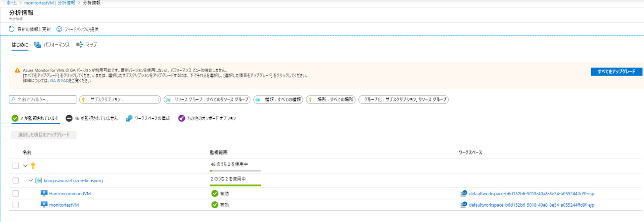The image size is (644, 222).
Task: Check the subscription row checkbox
Action: [x=16, y=166]
